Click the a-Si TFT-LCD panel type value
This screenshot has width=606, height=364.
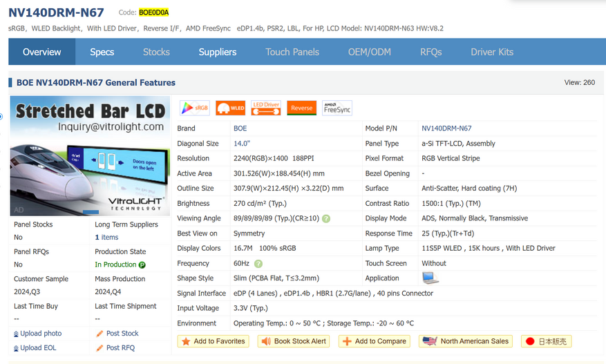(458, 144)
